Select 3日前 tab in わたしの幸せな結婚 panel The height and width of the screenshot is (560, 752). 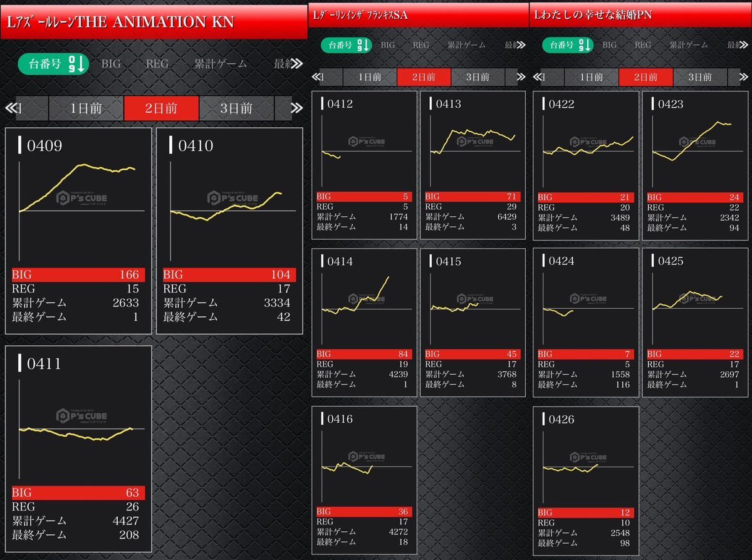point(700,77)
